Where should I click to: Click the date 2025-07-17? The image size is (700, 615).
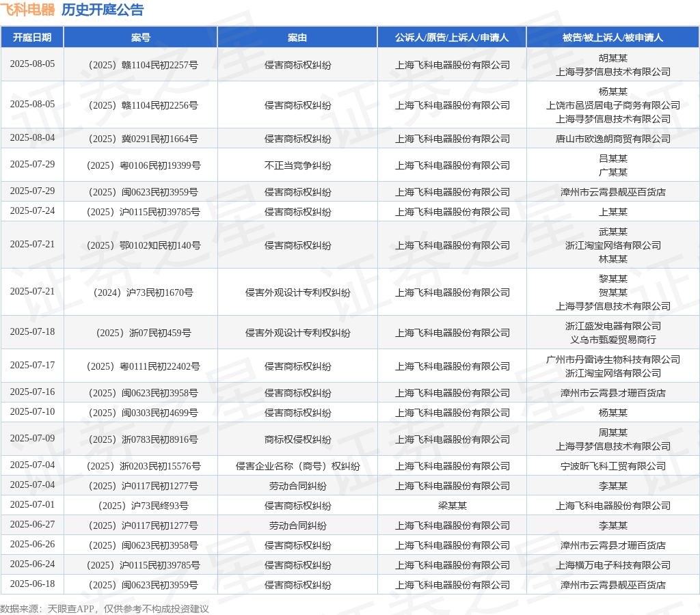32,365
